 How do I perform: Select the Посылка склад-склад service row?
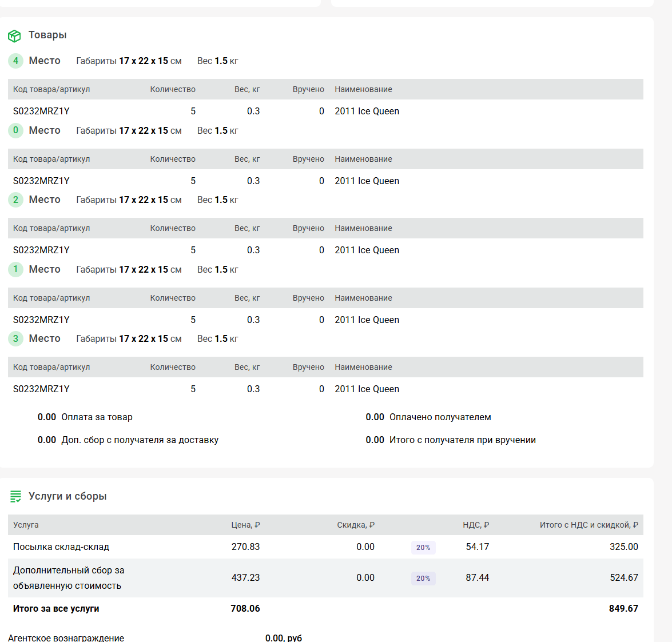[x=61, y=547]
